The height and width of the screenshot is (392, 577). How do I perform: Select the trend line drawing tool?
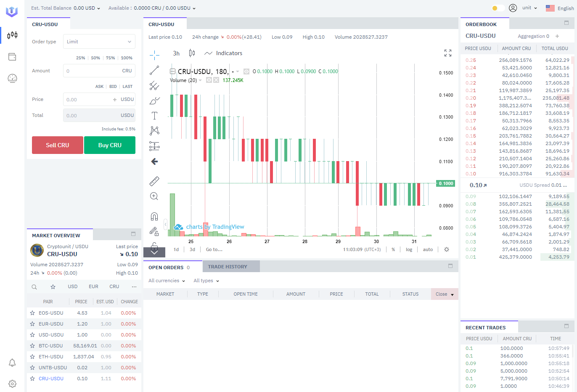coord(154,70)
